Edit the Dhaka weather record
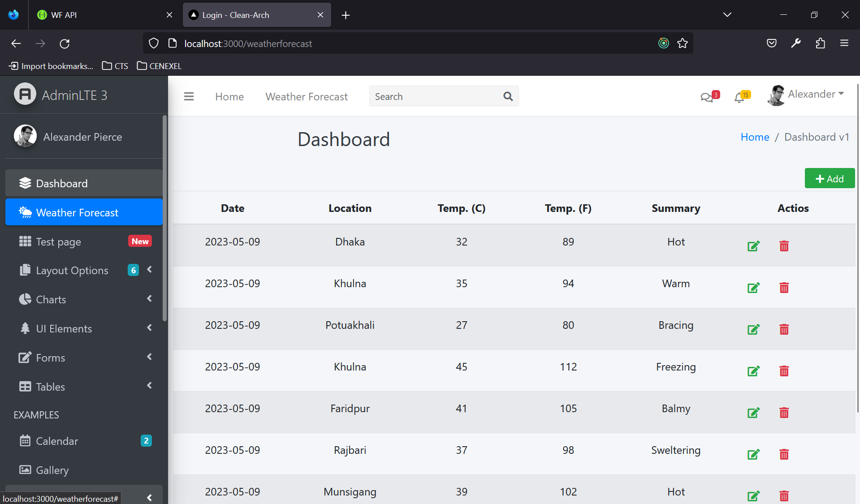Image resolution: width=860 pixels, height=504 pixels. coord(753,246)
